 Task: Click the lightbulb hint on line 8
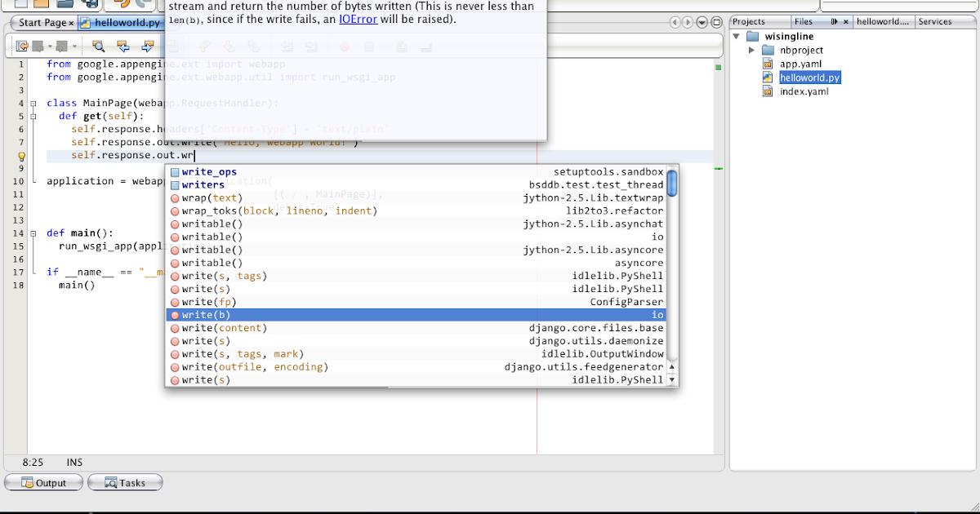pyautogui.click(x=22, y=155)
